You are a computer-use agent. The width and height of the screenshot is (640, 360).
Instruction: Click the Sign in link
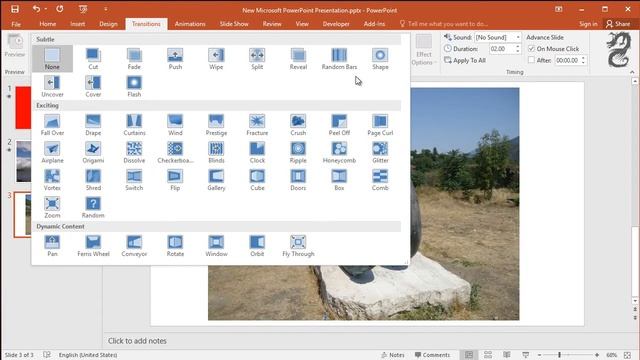(588, 24)
